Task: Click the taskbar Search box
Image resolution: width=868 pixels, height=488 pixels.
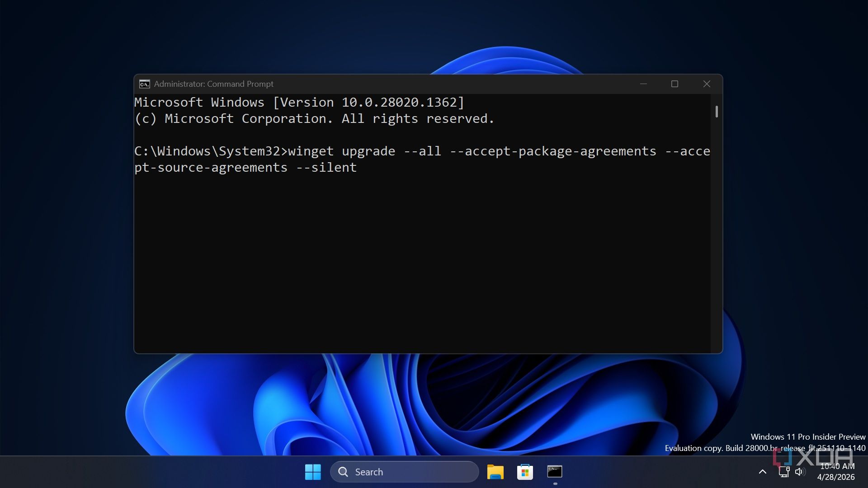Action: [x=405, y=472]
